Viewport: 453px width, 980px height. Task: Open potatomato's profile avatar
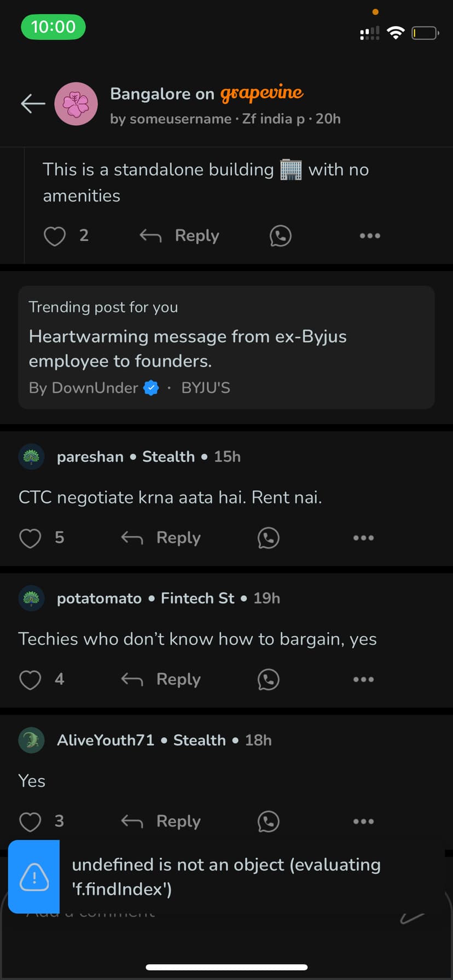(31, 598)
